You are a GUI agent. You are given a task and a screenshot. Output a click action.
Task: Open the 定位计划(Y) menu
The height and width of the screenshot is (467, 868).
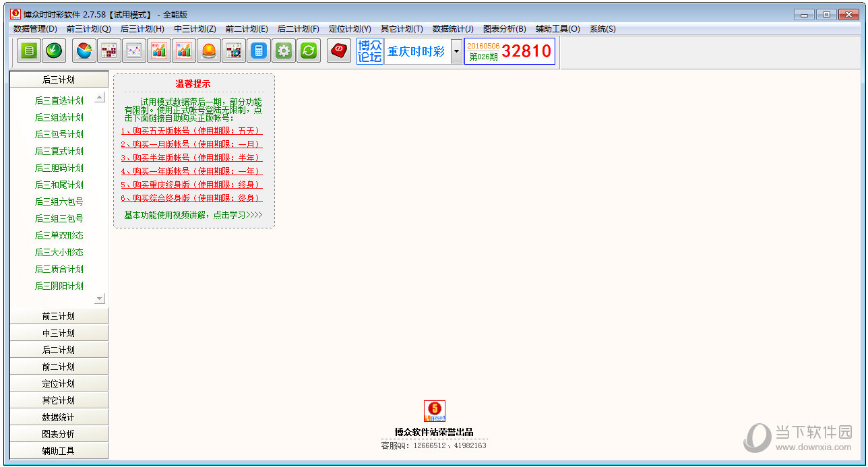coord(350,29)
